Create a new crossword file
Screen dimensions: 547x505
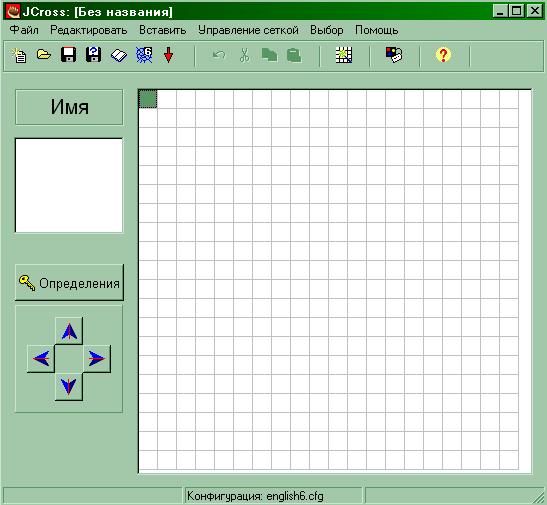[19, 55]
